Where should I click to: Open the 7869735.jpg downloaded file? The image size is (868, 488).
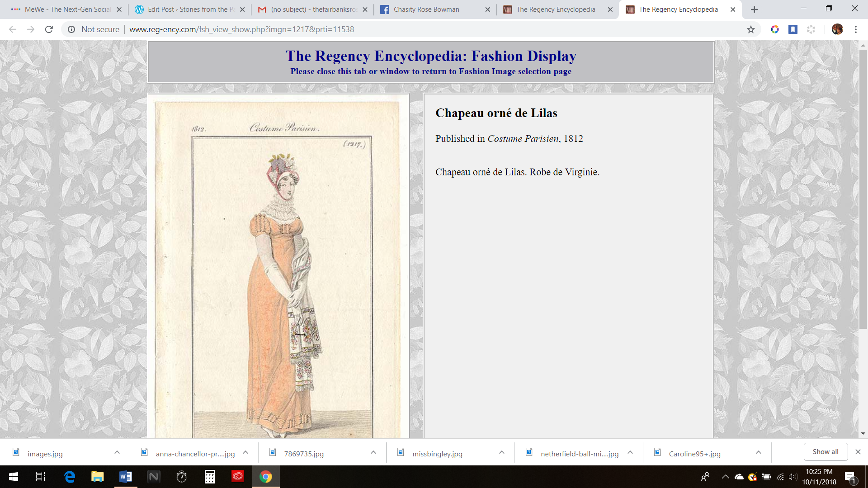tap(304, 454)
